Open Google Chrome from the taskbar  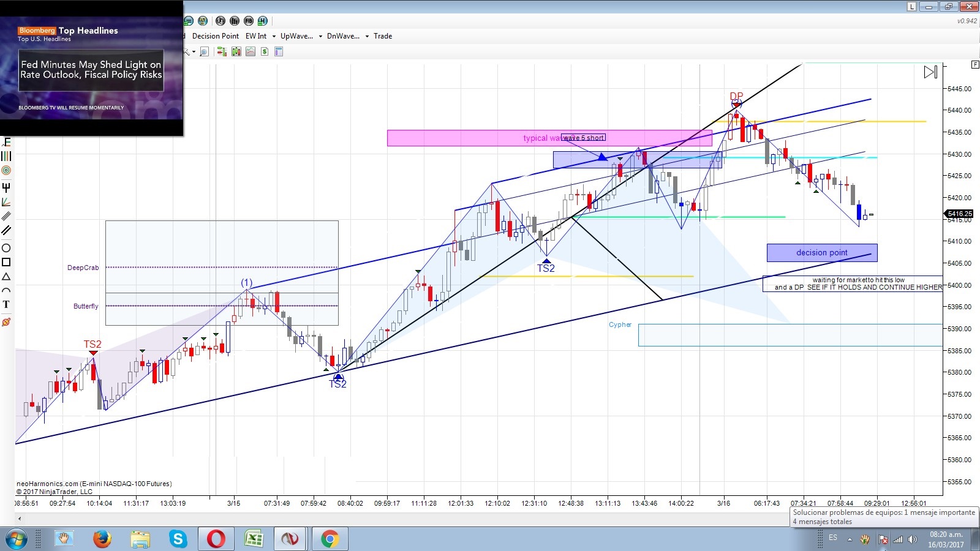tap(330, 539)
